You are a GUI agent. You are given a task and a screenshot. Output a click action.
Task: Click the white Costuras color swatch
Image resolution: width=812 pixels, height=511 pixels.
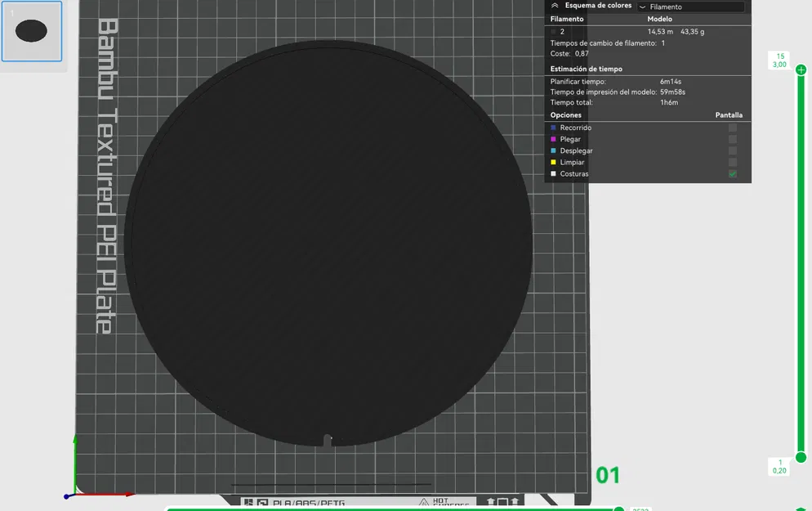tap(553, 174)
